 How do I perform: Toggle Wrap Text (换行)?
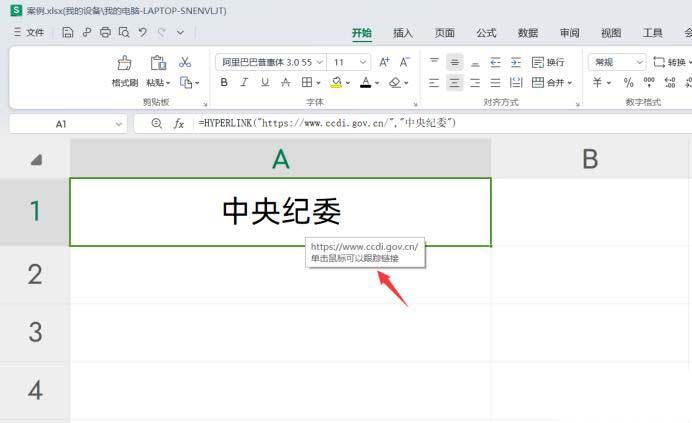click(x=548, y=62)
